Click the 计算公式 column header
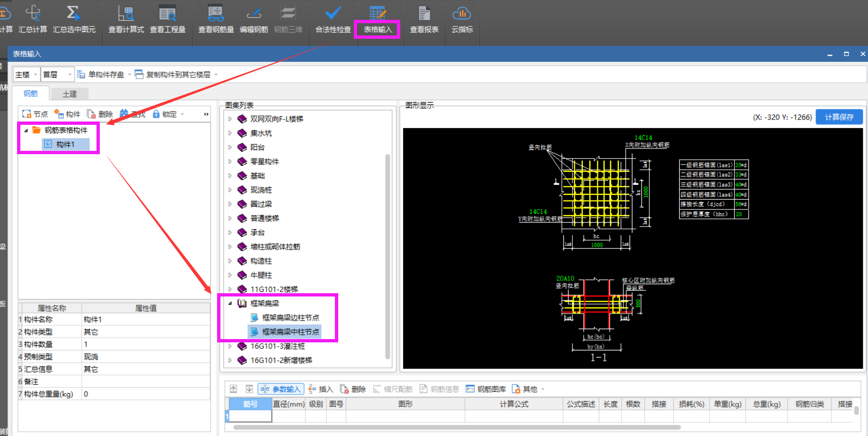Viewport: 868px width, 436px height. (514, 404)
